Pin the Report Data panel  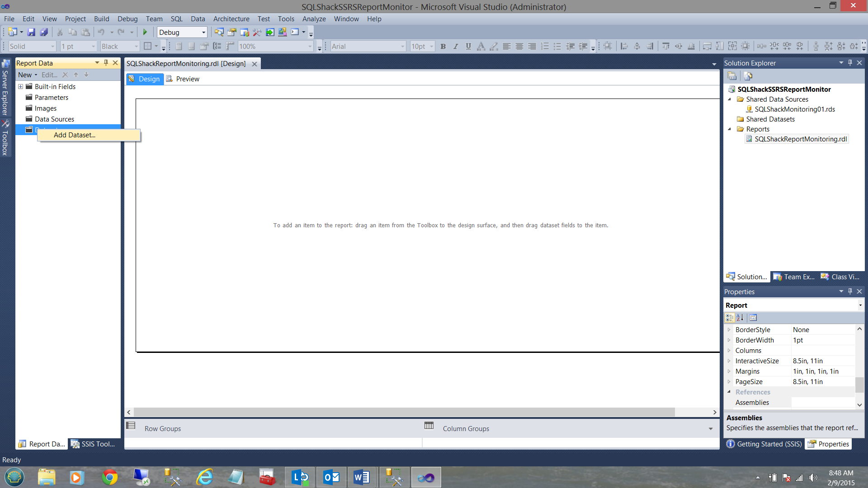[x=106, y=63]
